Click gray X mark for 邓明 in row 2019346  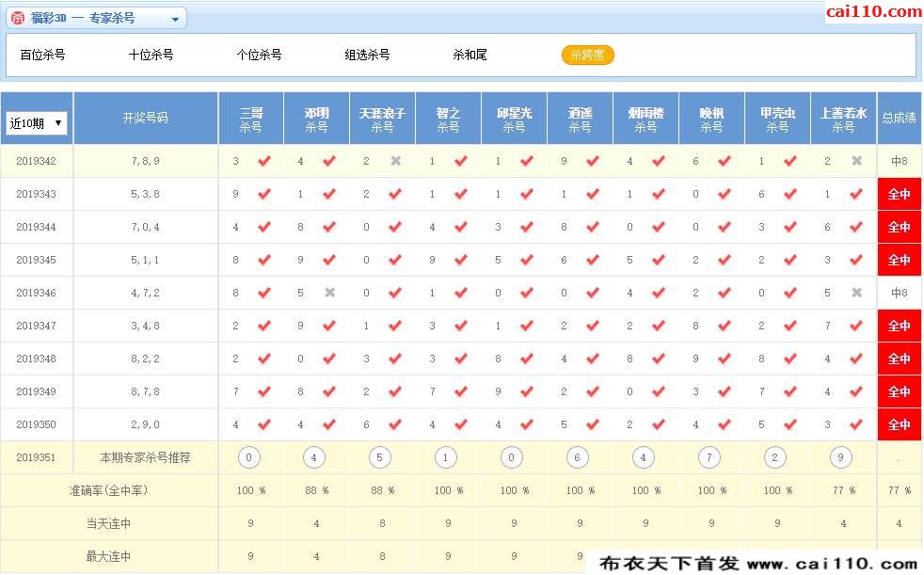tap(330, 293)
